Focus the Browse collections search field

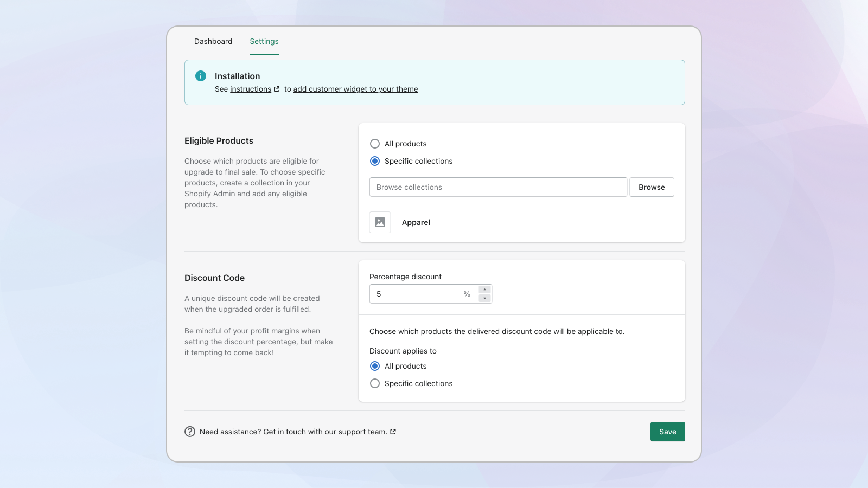tap(498, 187)
